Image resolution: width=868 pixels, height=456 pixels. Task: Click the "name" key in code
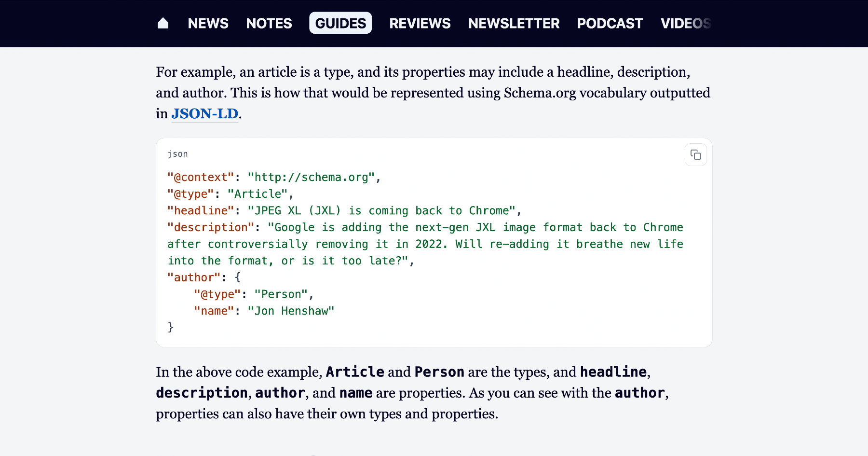(214, 311)
